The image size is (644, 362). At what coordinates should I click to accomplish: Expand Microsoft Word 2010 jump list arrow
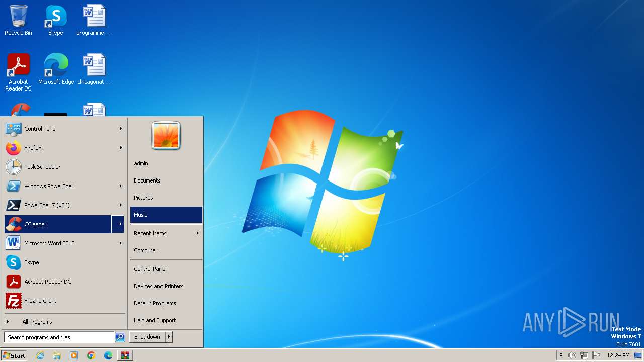coord(121,243)
